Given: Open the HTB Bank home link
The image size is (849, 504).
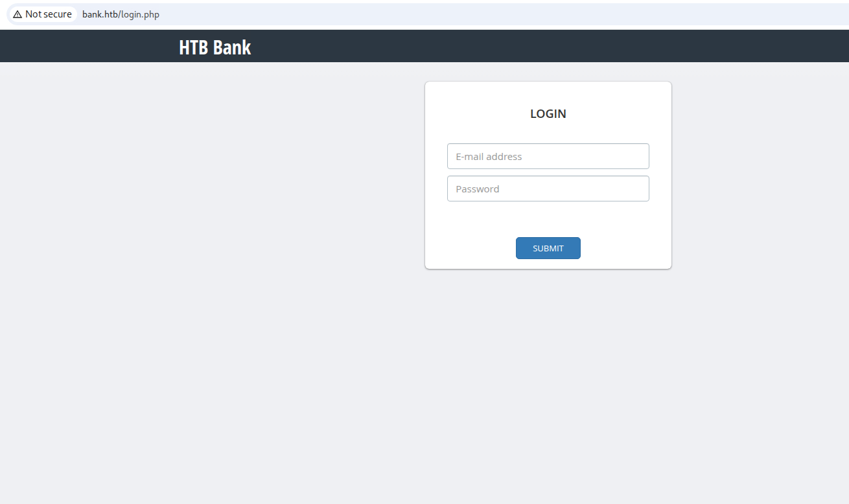Looking at the screenshot, I should tap(215, 47).
